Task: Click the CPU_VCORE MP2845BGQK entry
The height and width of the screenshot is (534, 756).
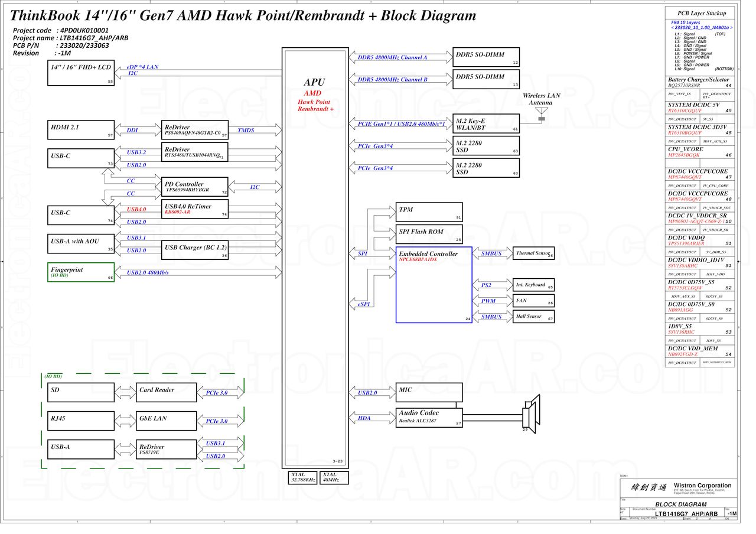Action: click(700, 152)
